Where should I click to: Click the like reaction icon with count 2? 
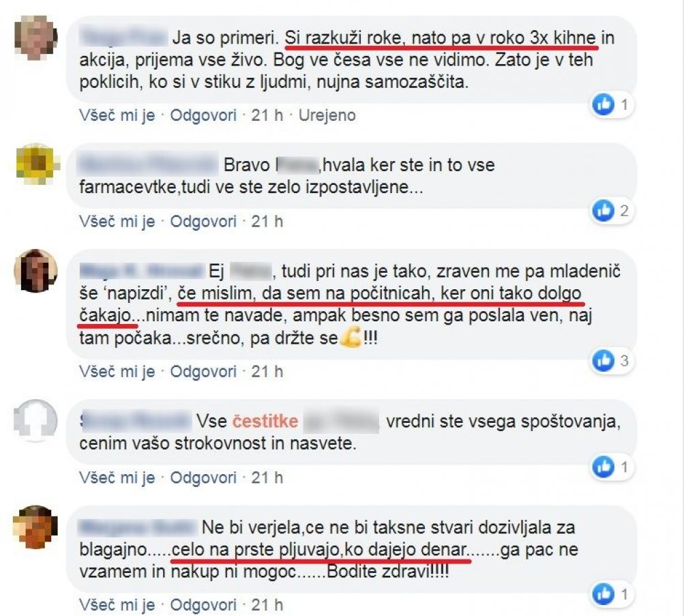pyautogui.click(x=604, y=211)
